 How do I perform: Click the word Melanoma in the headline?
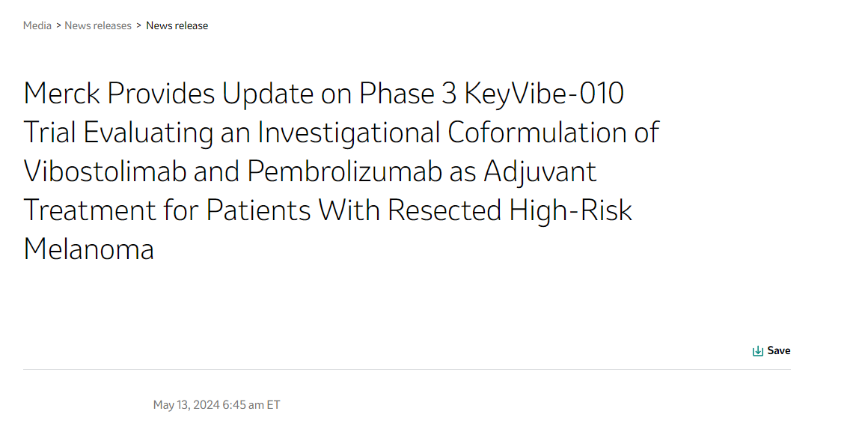coord(88,249)
